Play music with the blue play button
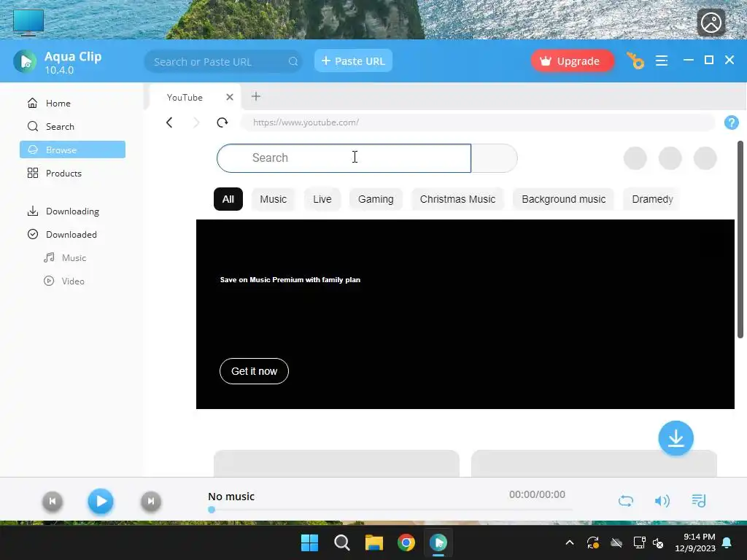Viewport: 747px width, 560px height. click(x=101, y=501)
